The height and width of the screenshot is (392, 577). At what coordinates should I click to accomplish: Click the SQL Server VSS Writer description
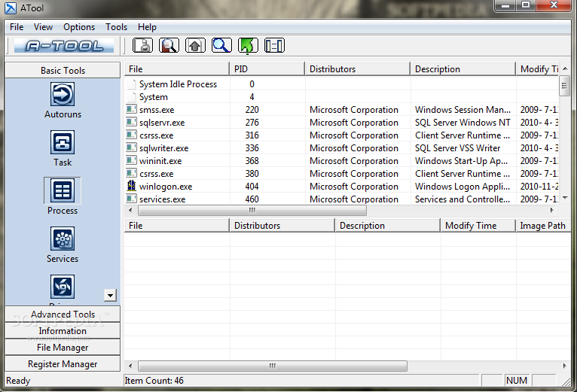pyautogui.click(x=457, y=148)
